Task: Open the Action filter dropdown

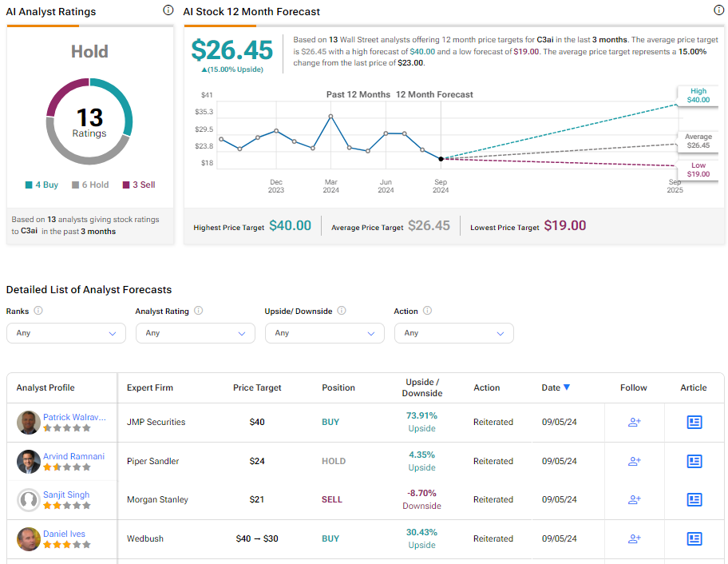Action: (454, 333)
